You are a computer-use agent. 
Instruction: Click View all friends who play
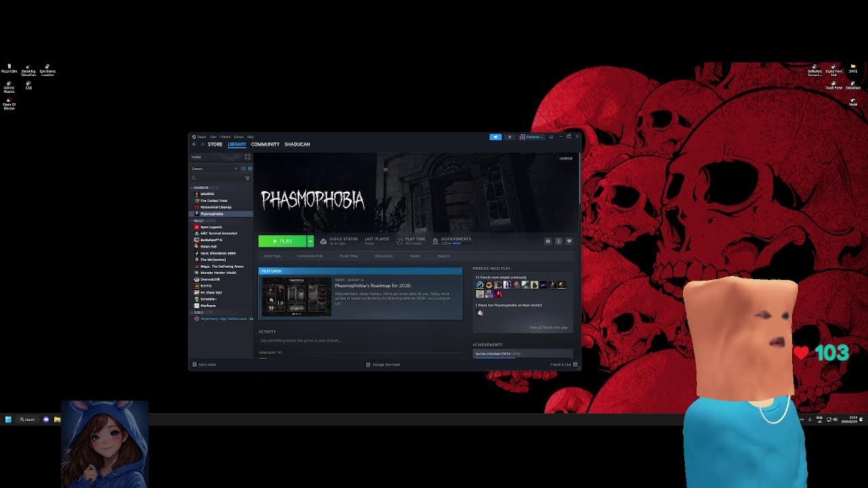coord(549,327)
